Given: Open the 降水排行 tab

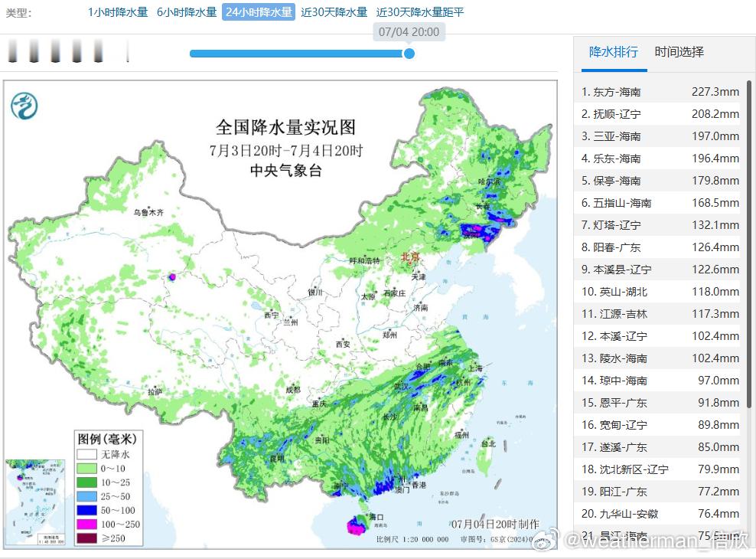Looking at the screenshot, I should [x=614, y=52].
